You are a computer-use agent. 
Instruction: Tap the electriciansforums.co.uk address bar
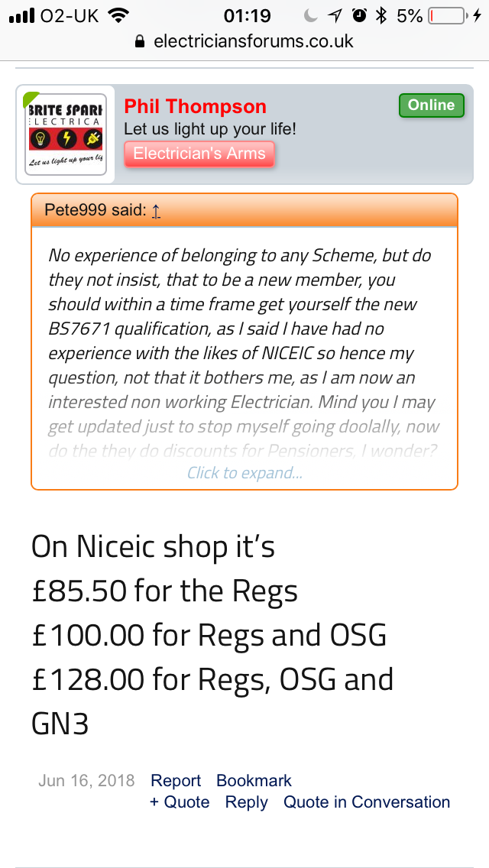244,41
